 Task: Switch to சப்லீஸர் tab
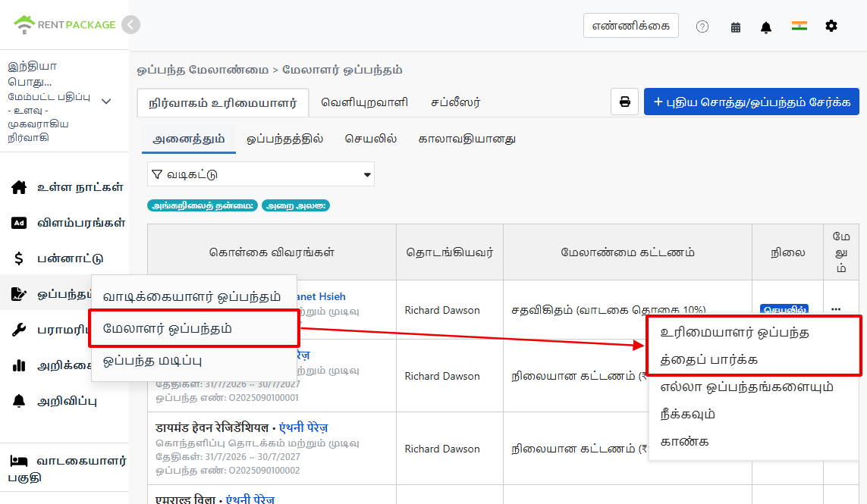pyautogui.click(x=456, y=102)
